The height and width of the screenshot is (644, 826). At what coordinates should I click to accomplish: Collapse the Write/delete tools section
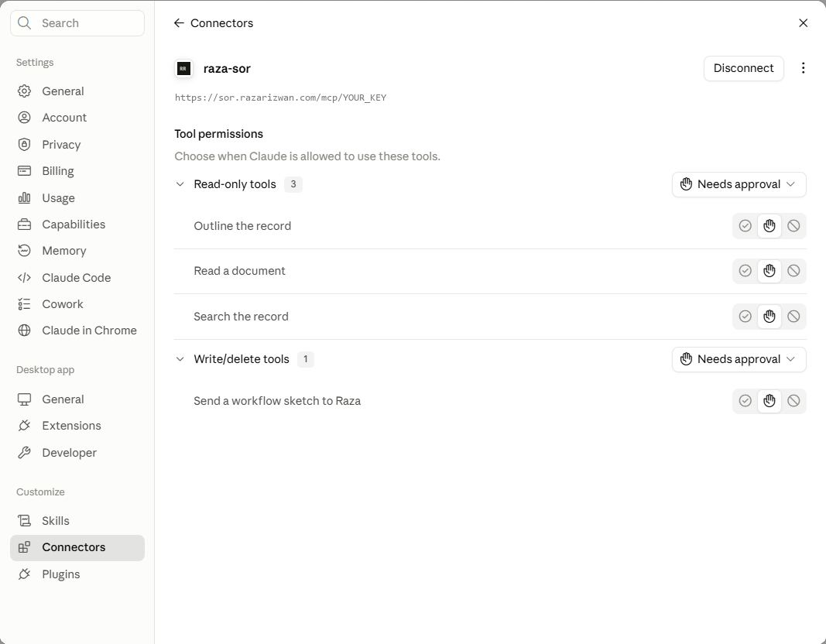pyautogui.click(x=180, y=359)
